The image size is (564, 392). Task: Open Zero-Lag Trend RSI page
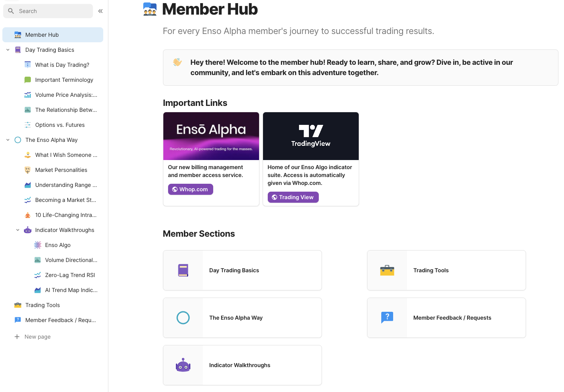click(x=70, y=275)
